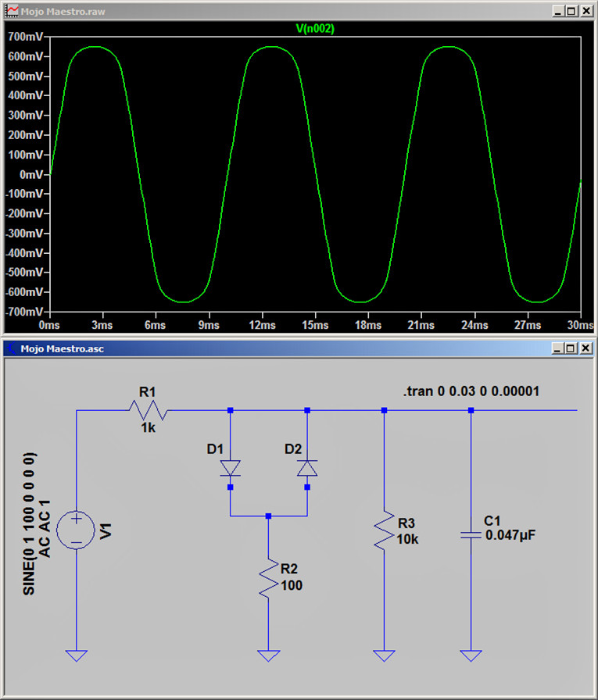Viewport: 598px width, 700px height.
Task: Click C1 value 0.047µF
Action: [510, 535]
